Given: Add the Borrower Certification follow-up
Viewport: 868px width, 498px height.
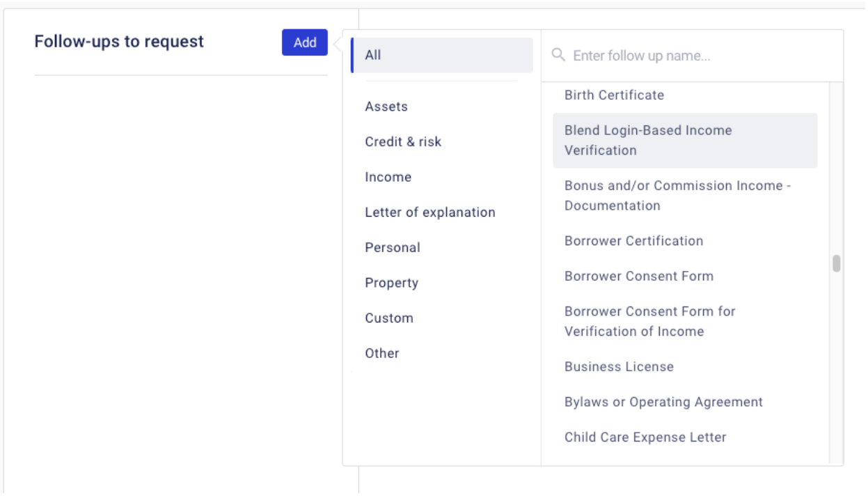Looking at the screenshot, I should point(633,241).
